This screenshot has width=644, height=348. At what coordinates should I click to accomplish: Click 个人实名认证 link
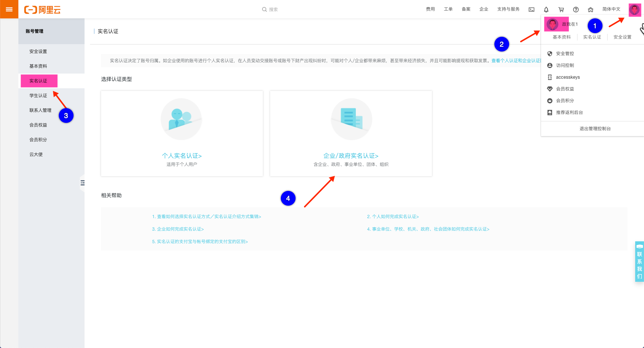182,156
